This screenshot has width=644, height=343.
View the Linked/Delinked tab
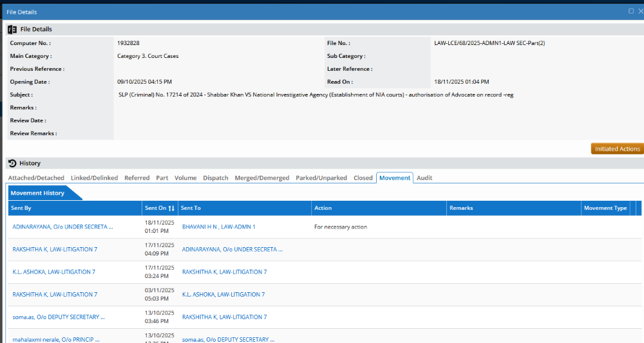[x=94, y=178]
